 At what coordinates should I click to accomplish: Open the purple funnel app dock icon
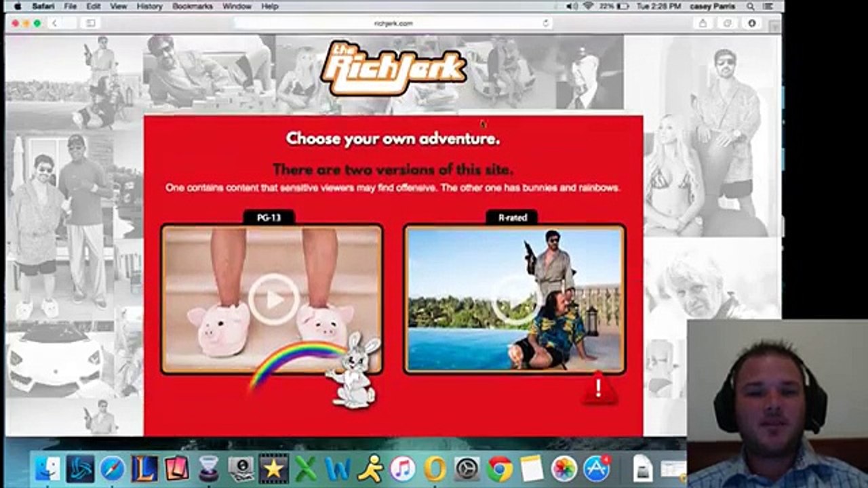click(x=209, y=468)
